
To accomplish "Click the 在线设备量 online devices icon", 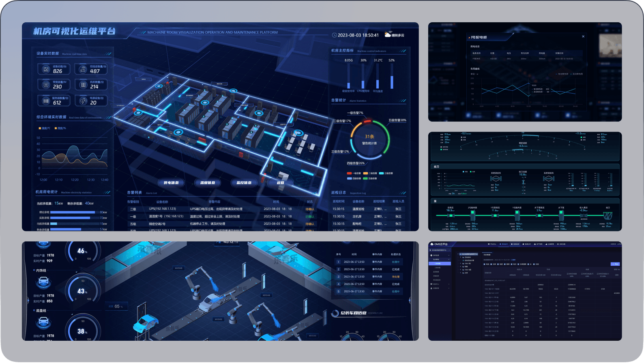I will coord(83,69).
